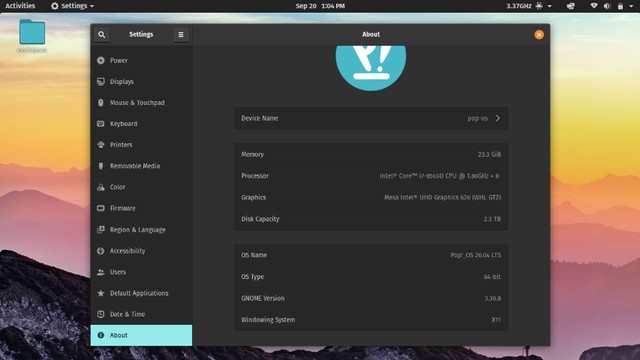Screen dimensions: 640x360
Task: Open the Displays settings panel
Action: pos(141,82)
